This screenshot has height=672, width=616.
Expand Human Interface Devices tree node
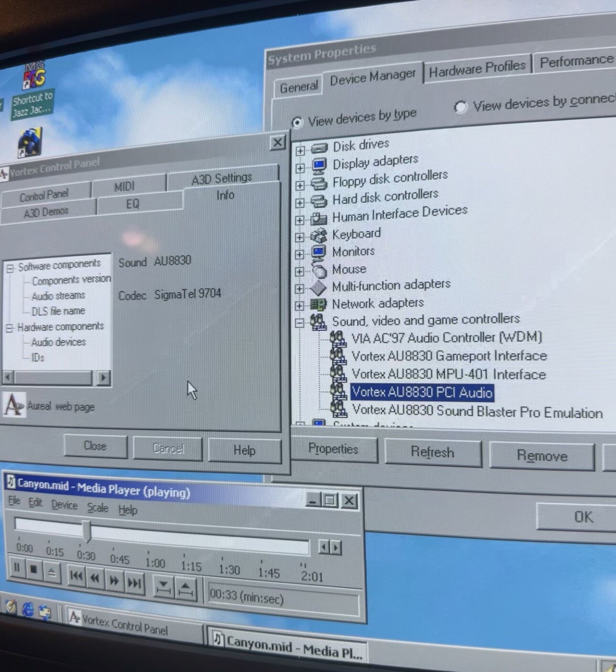[300, 220]
